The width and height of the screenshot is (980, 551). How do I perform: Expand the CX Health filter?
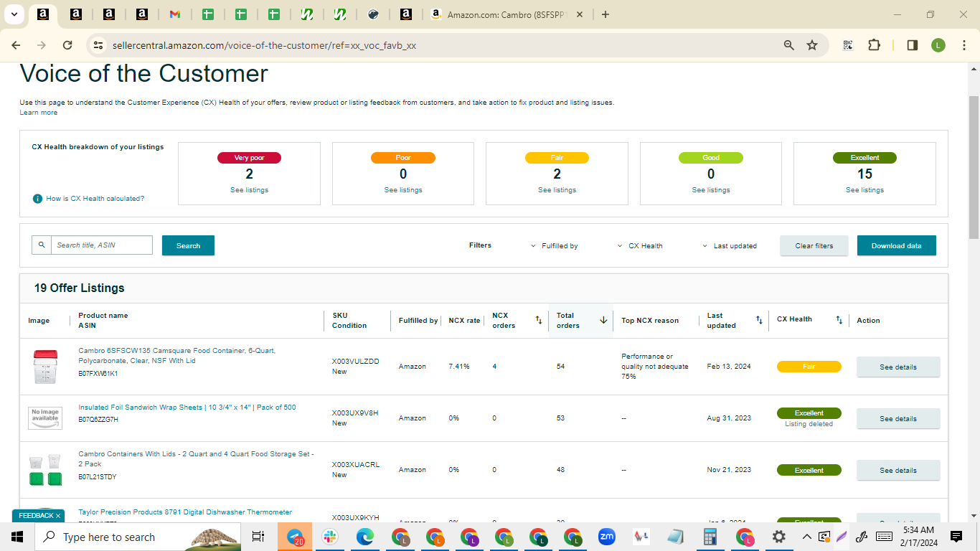[x=640, y=246]
